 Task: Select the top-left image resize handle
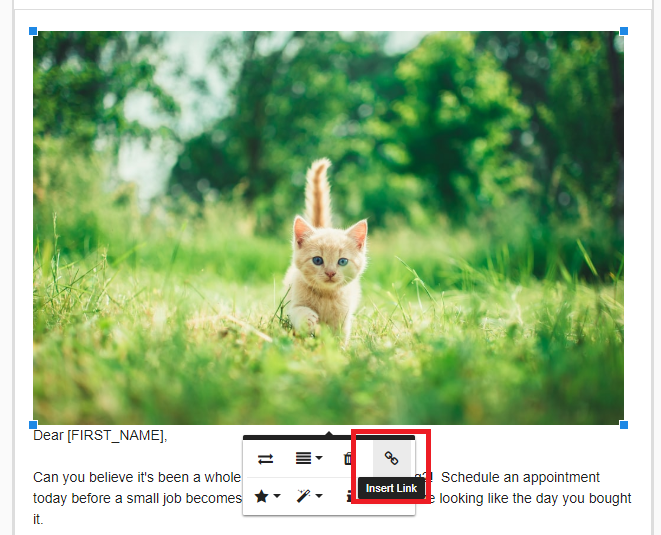pos(33,31)
